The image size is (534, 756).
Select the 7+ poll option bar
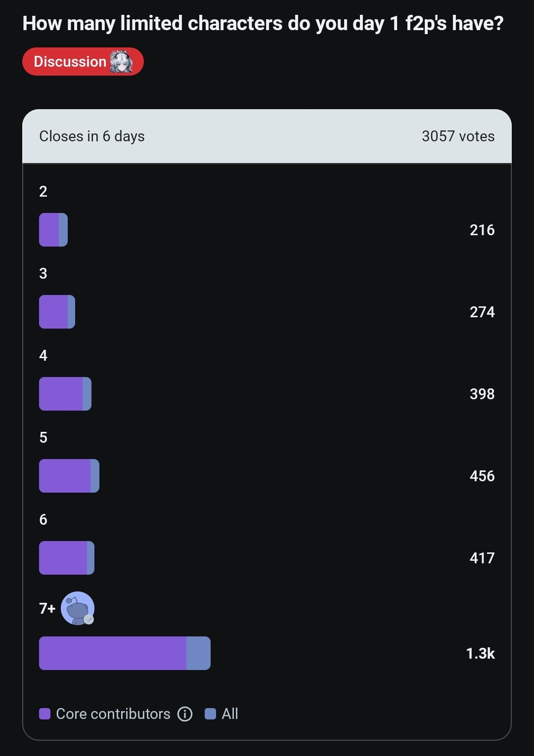[x=125, y=653]
